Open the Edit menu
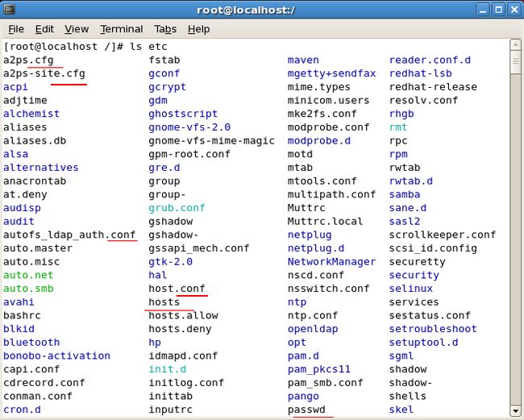 (44, 29)
